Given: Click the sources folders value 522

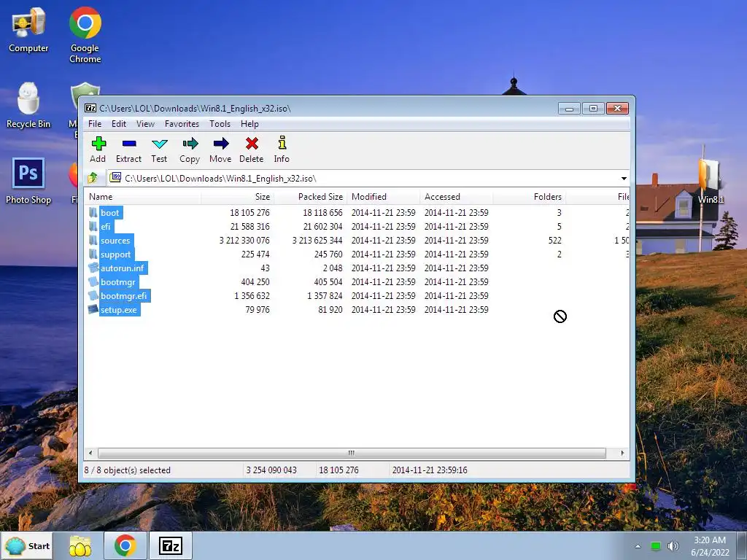Looking at the screenshot, I should click(554, 240).
